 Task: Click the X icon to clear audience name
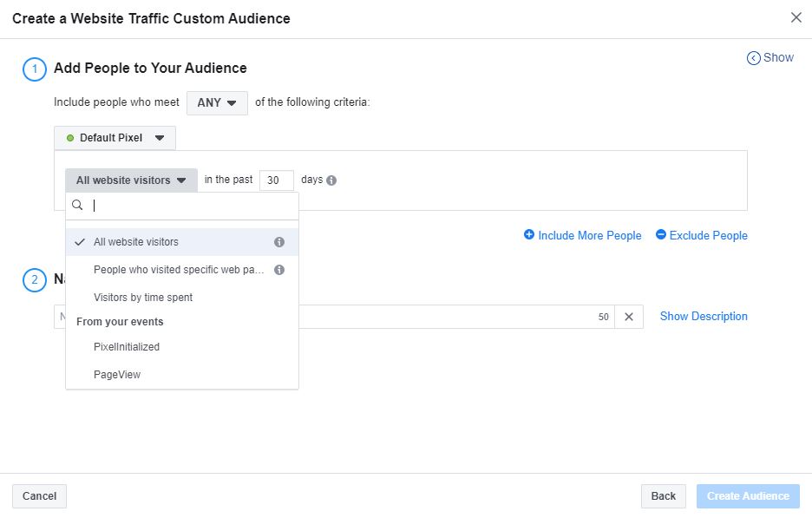629,317
